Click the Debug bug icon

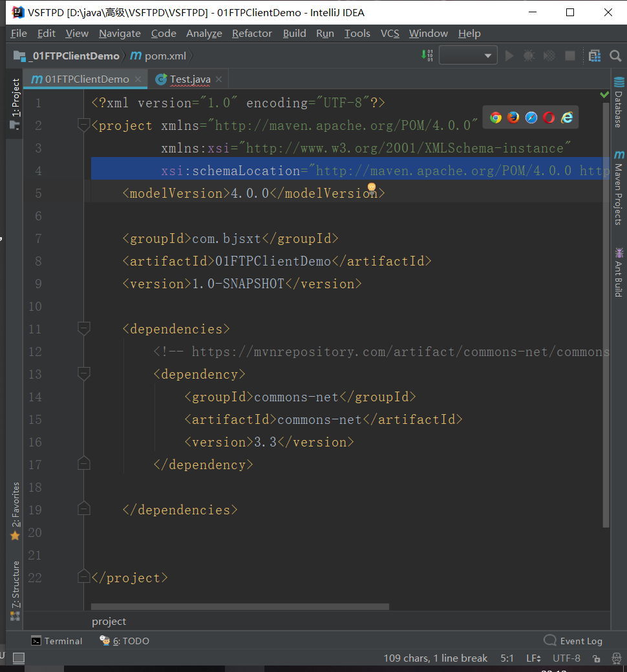click(x=529, y=56)
